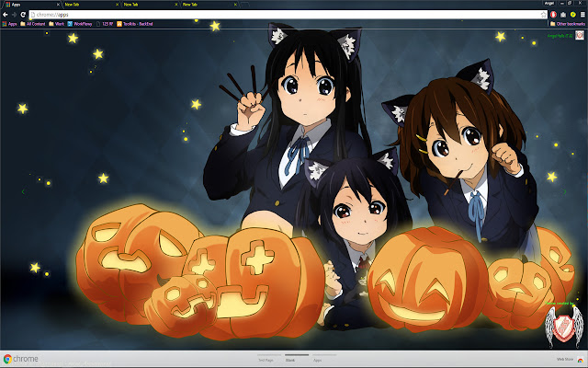Close the first New Tab tab
The height and width of the screenshot is (368, 588).
[117, 5]
